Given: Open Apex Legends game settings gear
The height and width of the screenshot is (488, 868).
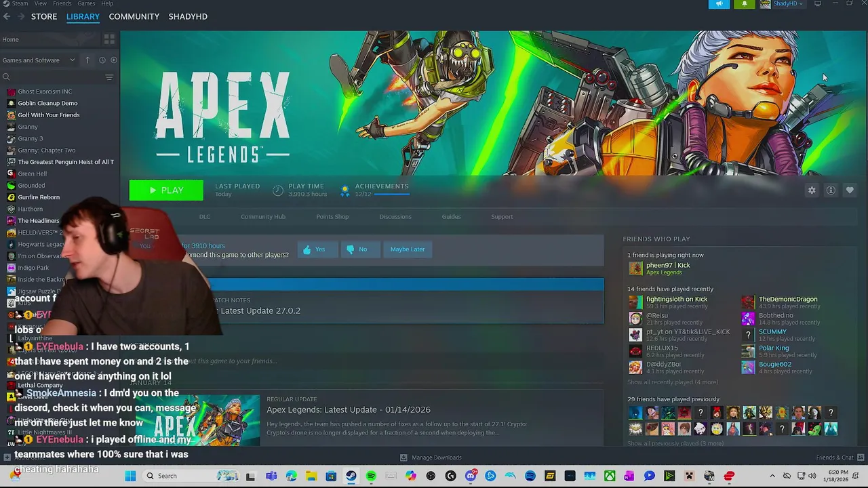Looking at the screenshot, I should (x=812, y=190).
